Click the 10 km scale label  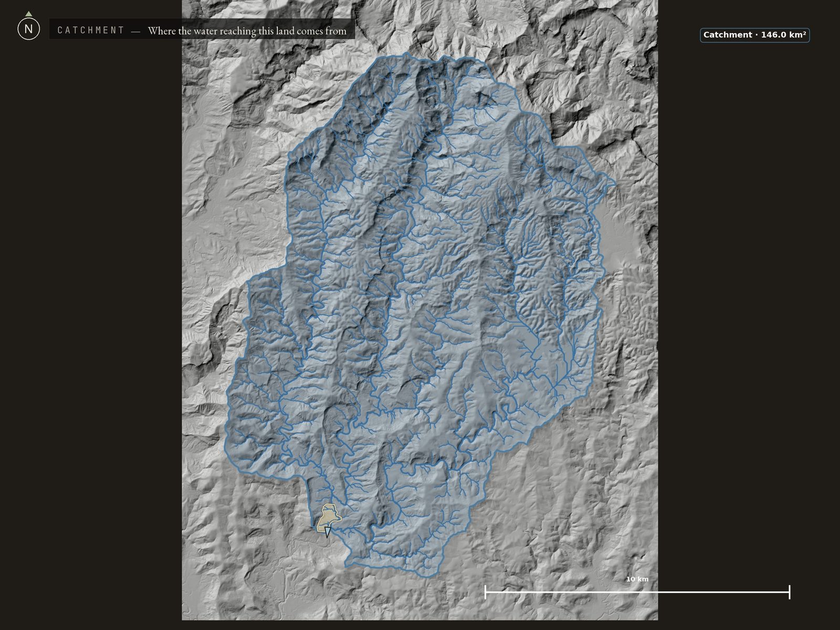click(x=637, y=579)
